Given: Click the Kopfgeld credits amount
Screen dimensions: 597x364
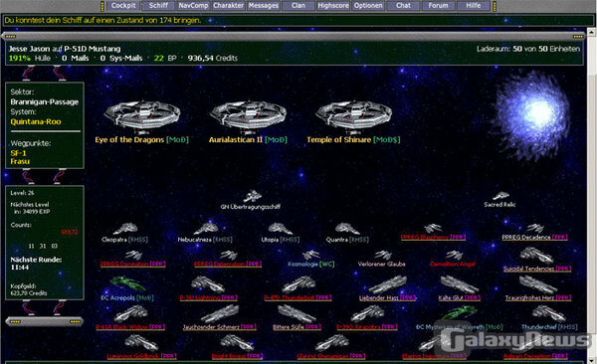Looking at the screenshot, I should click(x=29, y=293).
